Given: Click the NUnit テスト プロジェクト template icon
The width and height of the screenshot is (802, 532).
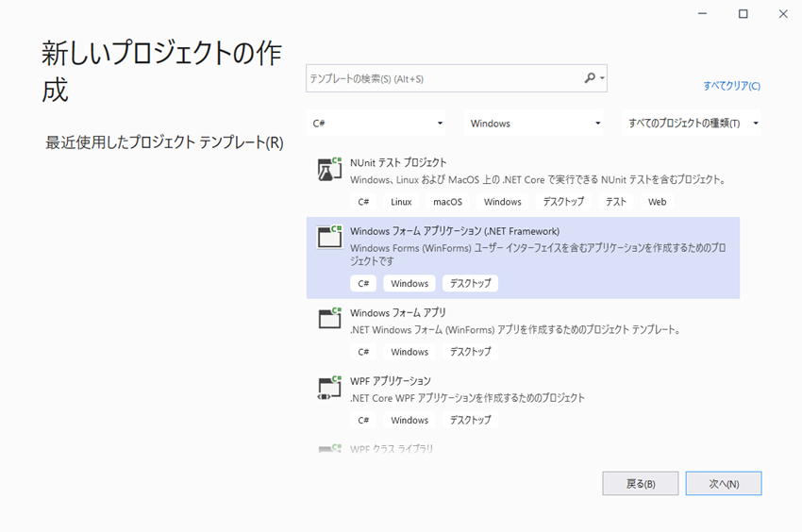Looking at the screenshot, I should [329, 169].
